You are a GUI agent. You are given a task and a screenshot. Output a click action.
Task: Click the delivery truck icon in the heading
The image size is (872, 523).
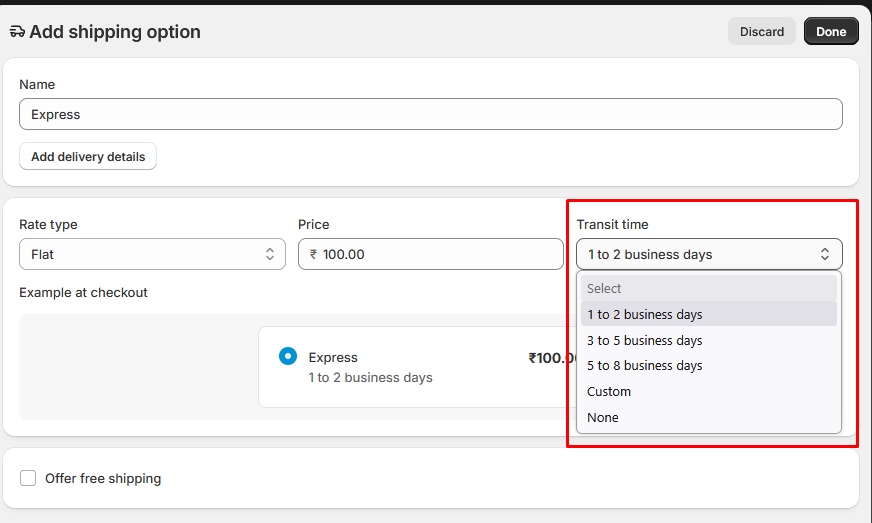coord(17,32)
